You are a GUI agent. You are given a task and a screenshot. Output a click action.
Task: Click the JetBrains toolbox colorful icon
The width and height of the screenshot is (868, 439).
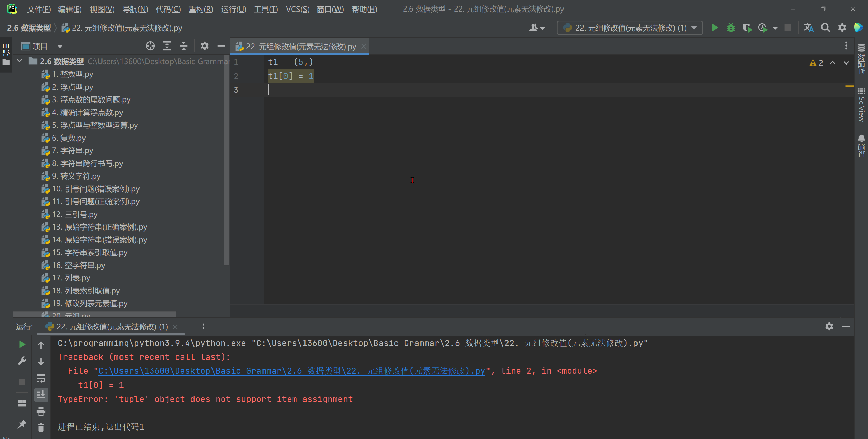click(x=858, y=28)
